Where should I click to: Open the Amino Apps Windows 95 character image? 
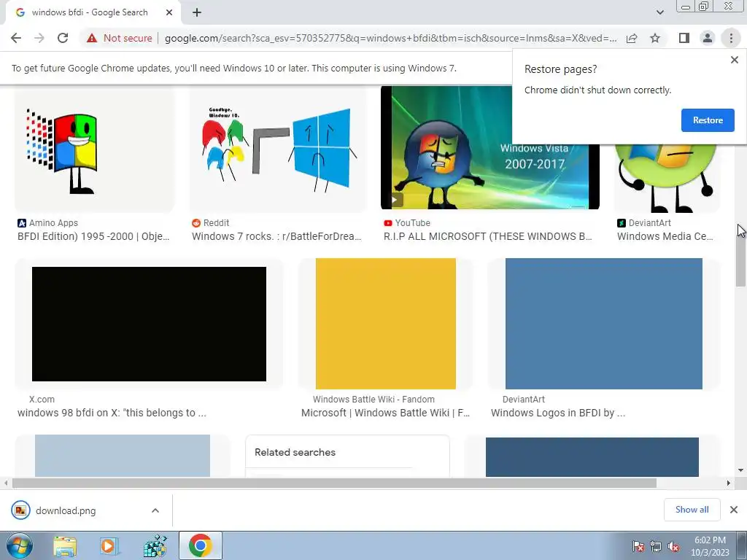coord(94,149)
